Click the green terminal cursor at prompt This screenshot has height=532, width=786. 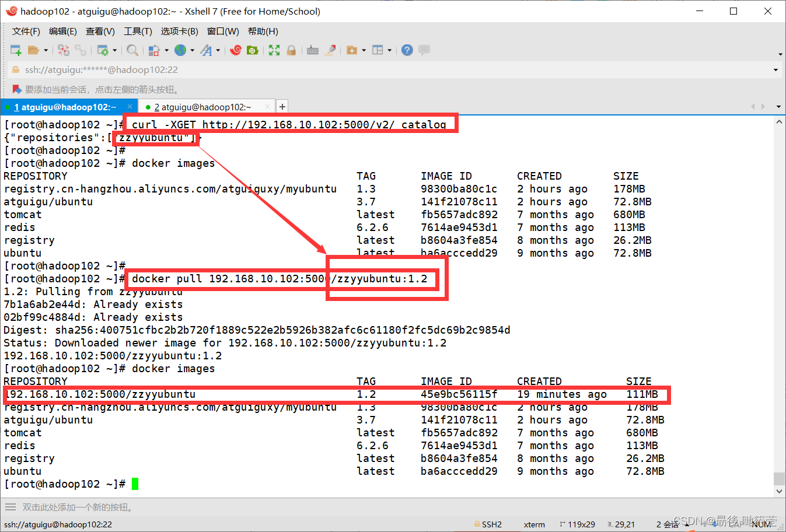[x=135, y=484]
